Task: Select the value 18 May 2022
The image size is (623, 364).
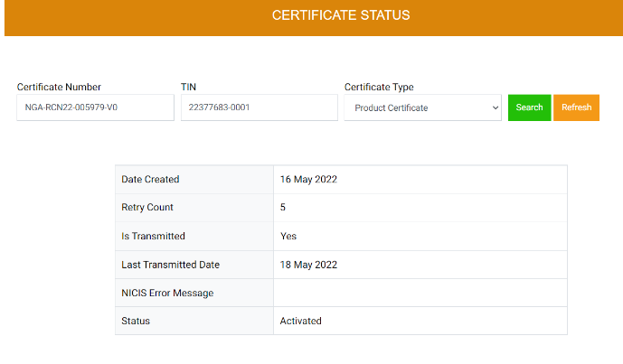Action: coord(308,265)
